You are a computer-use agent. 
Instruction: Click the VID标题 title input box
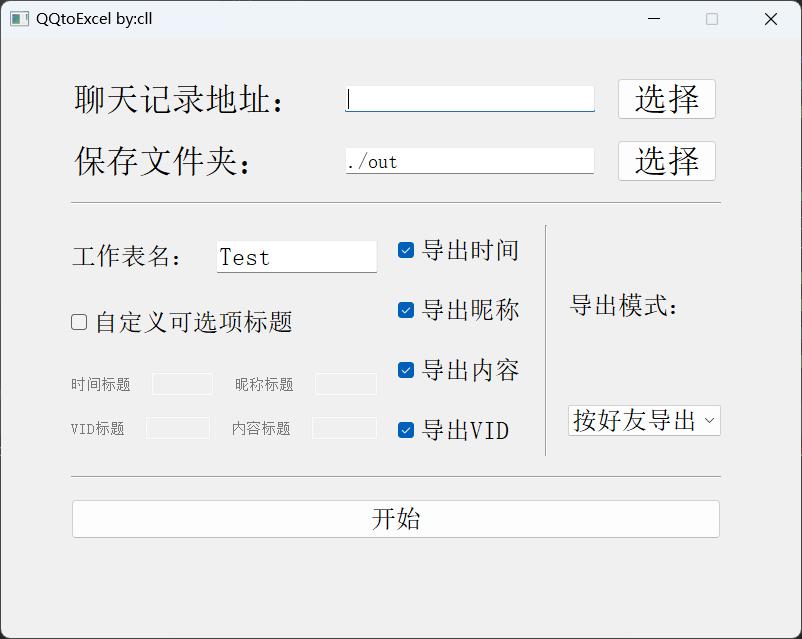(178, 428)
